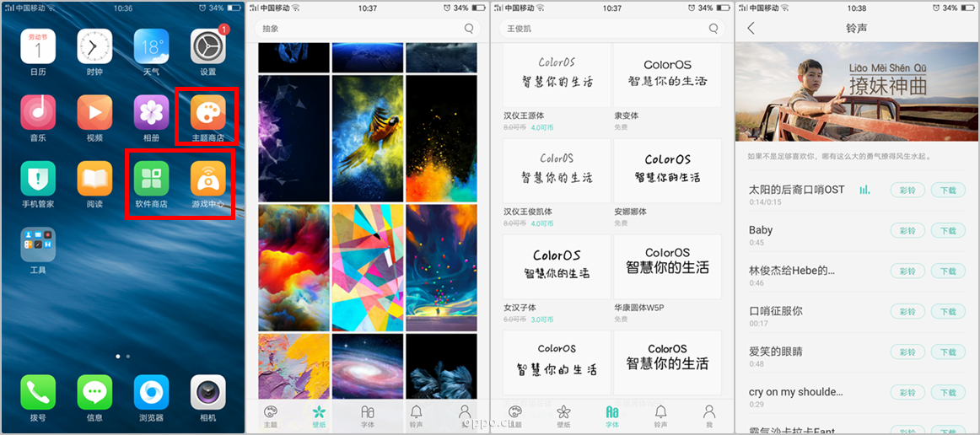Viewport: 980px width, 435px height.
Task: Open the 主题商店 theme store app
Action: pos(208,112)
